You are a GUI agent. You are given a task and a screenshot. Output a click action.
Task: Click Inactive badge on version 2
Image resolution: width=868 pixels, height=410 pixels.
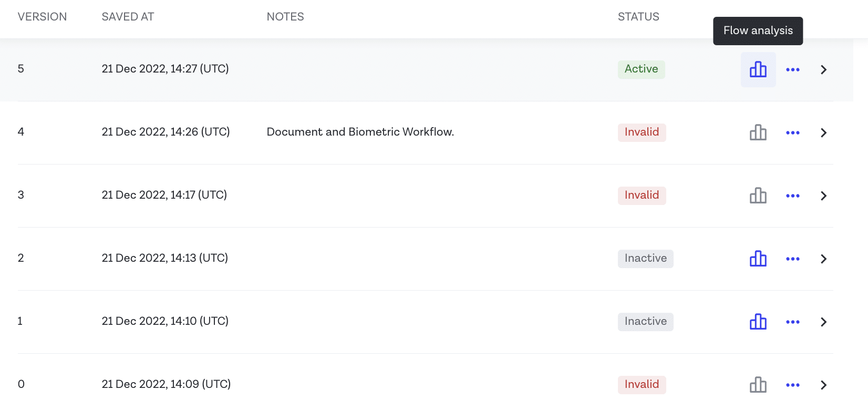click(x=646, y=258)
